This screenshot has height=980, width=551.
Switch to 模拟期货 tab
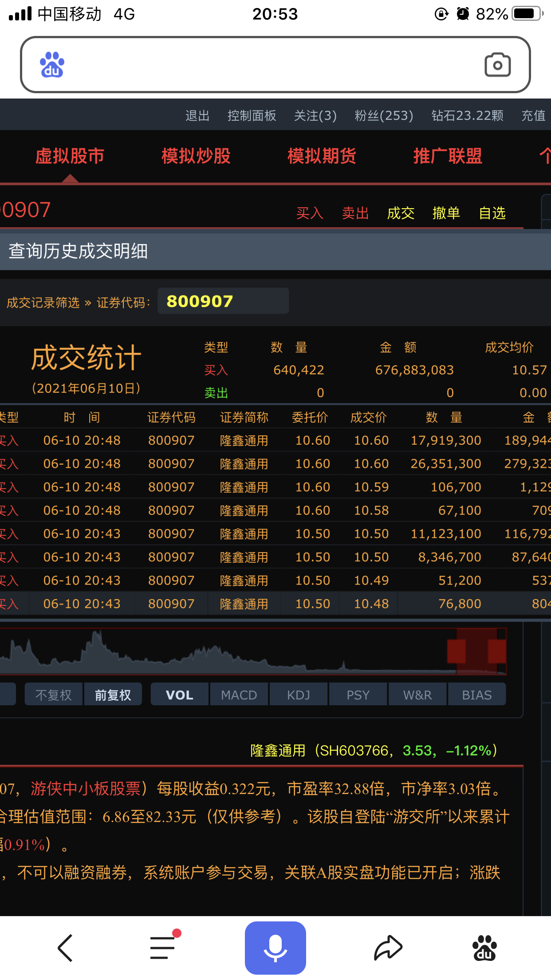[322, 156]
